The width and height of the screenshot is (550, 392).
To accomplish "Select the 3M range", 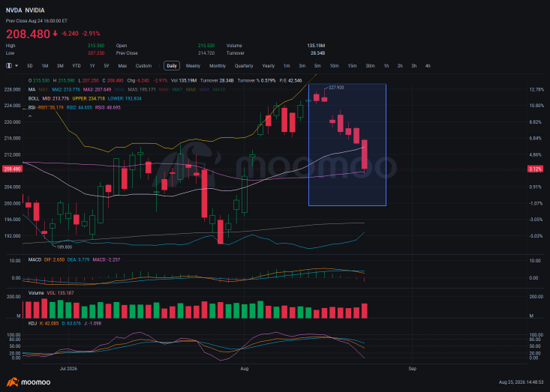I will [60, 66].
